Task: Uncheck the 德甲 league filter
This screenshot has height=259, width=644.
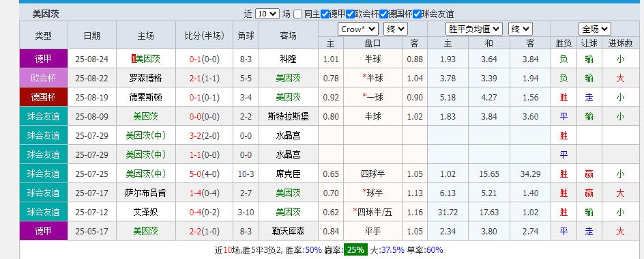Action: tap(325, 14)
